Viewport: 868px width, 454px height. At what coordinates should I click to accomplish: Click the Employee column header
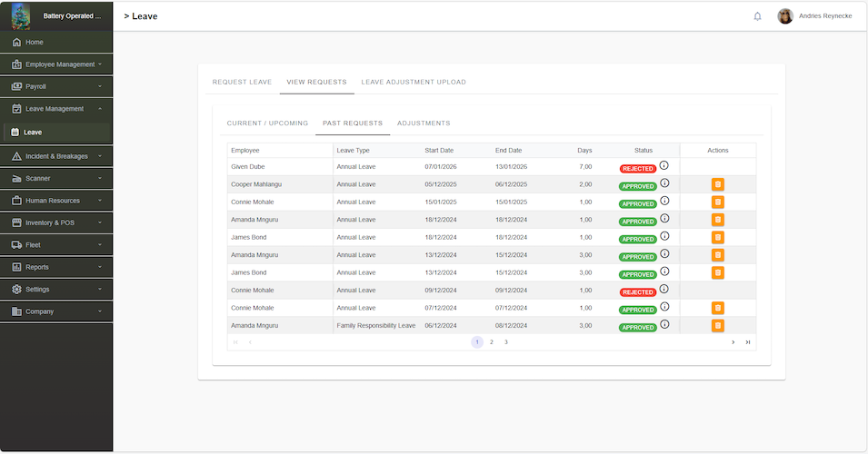[x=280, y=151]
